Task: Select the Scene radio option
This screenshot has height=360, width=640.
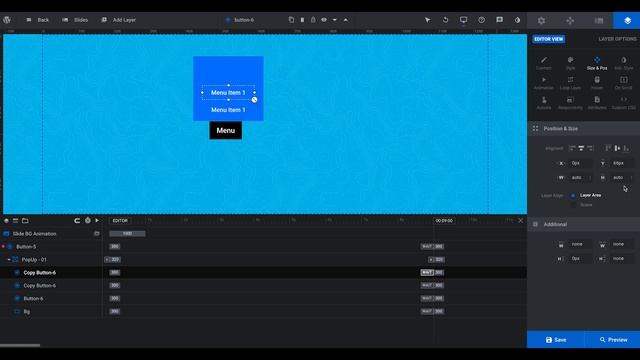Action: click(573, 205)
